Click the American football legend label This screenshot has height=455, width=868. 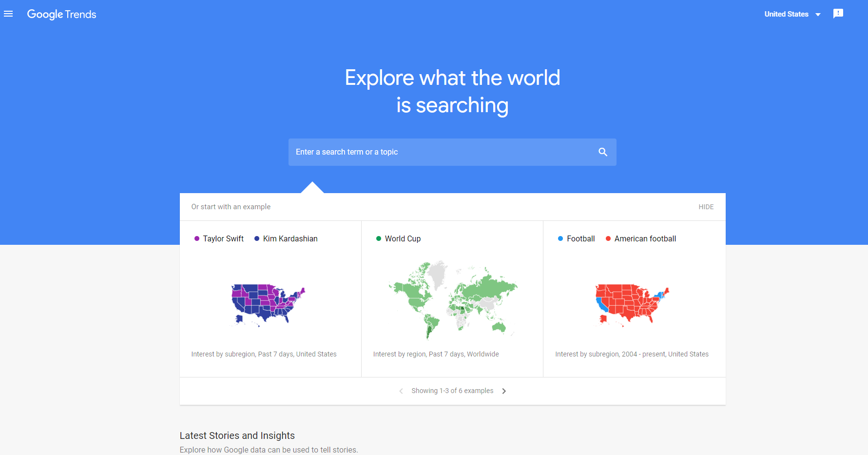pyautogui.click(x=645, y=238)
